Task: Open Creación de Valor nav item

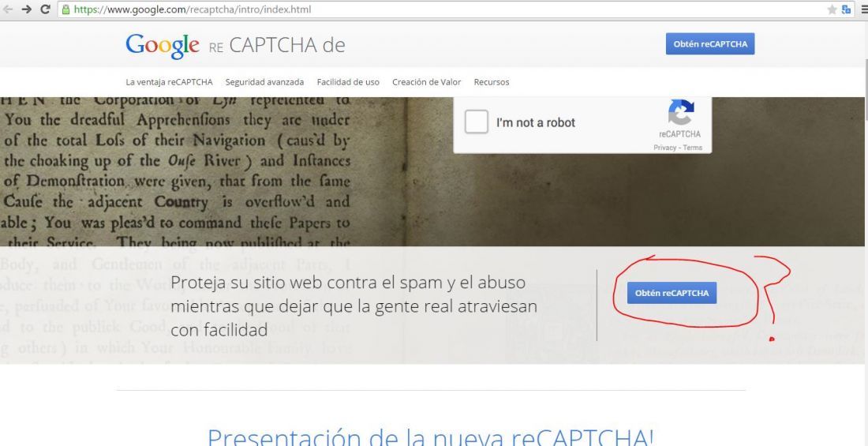Action: pyautogui.click(x=427, y=82)
